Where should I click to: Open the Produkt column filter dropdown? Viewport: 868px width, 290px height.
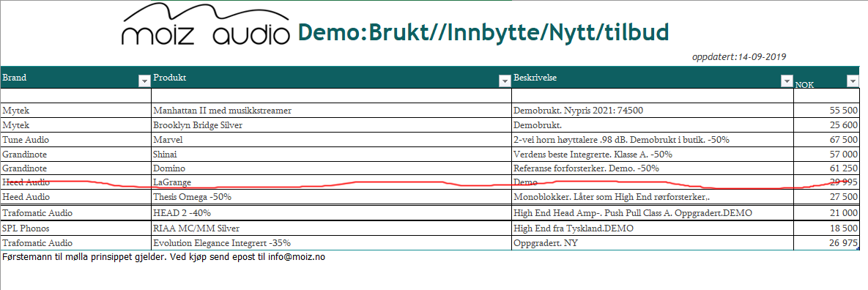click(x=504, y=81)
